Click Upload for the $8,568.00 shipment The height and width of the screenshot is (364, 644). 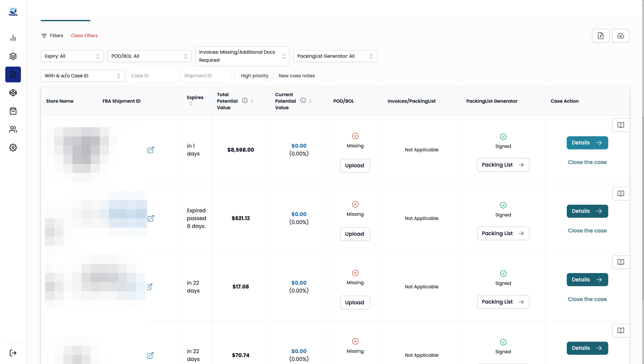tap(355, 165)
